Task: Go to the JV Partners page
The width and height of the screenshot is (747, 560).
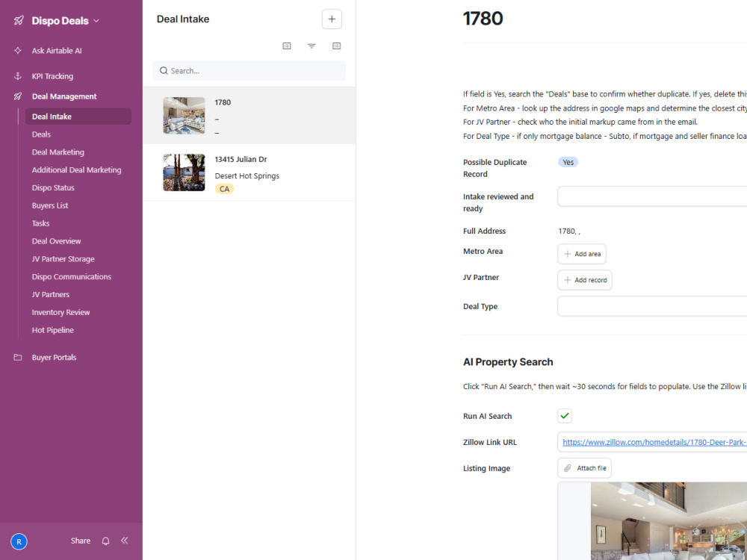Action: [x=51, y=295]
